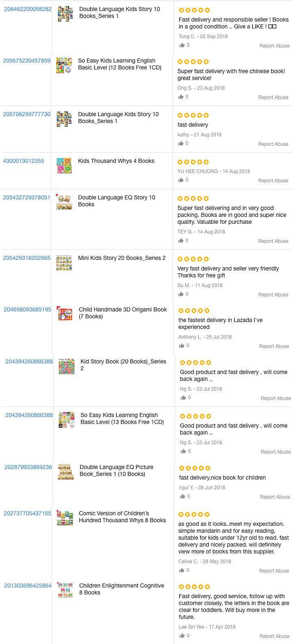Click thumbs-up on Ong S.'s review
293x644 pixels.
(181, 97)
